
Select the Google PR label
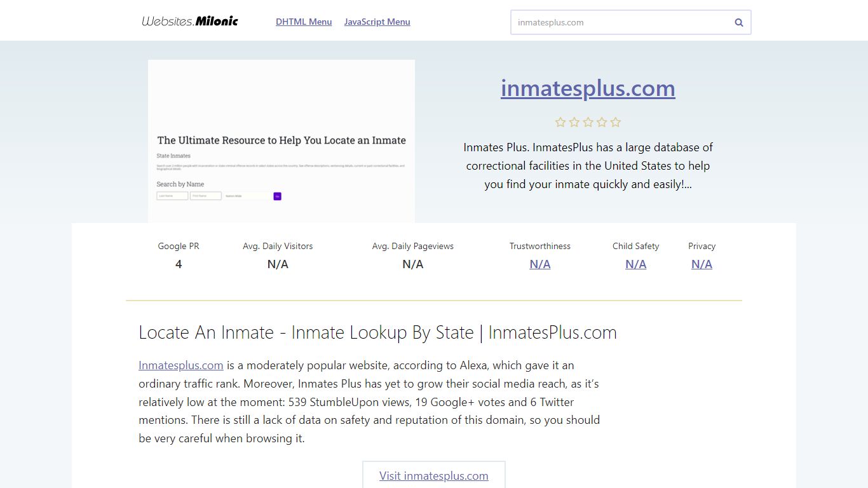click(x=179, y=246)
